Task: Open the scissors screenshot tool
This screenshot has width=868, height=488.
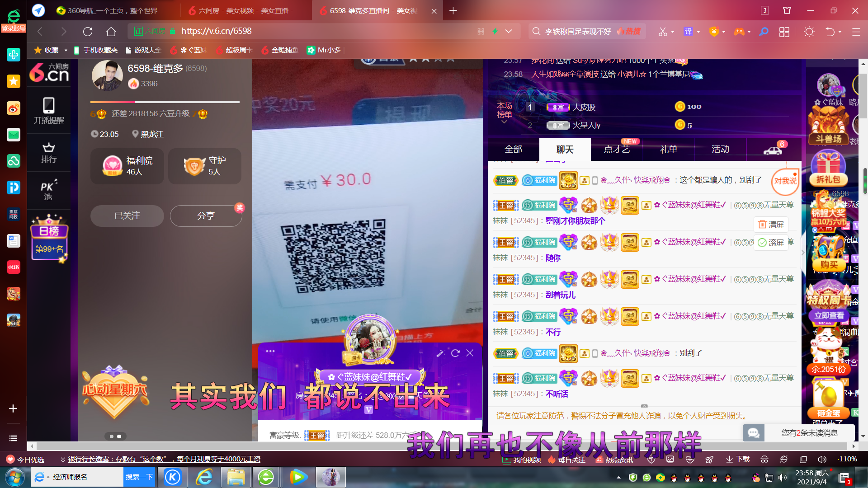Action: (663, 32)
